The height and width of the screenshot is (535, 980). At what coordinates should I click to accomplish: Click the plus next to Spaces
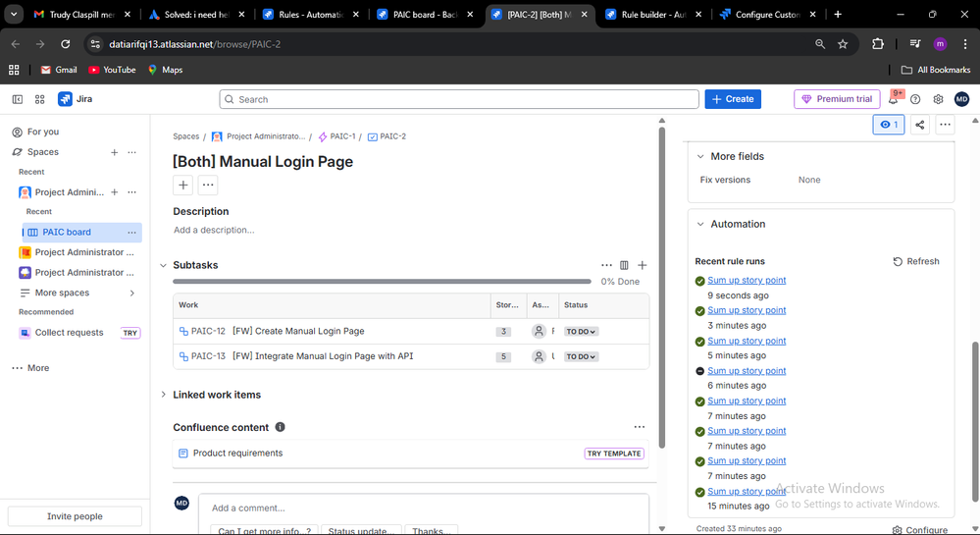coord(115,152)
